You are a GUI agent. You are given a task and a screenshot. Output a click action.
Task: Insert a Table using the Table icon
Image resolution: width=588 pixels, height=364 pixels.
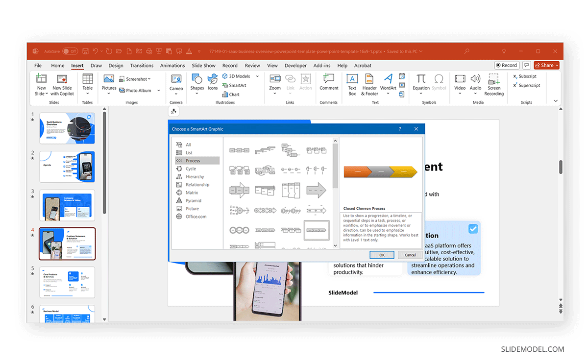(x=87, y=83)
